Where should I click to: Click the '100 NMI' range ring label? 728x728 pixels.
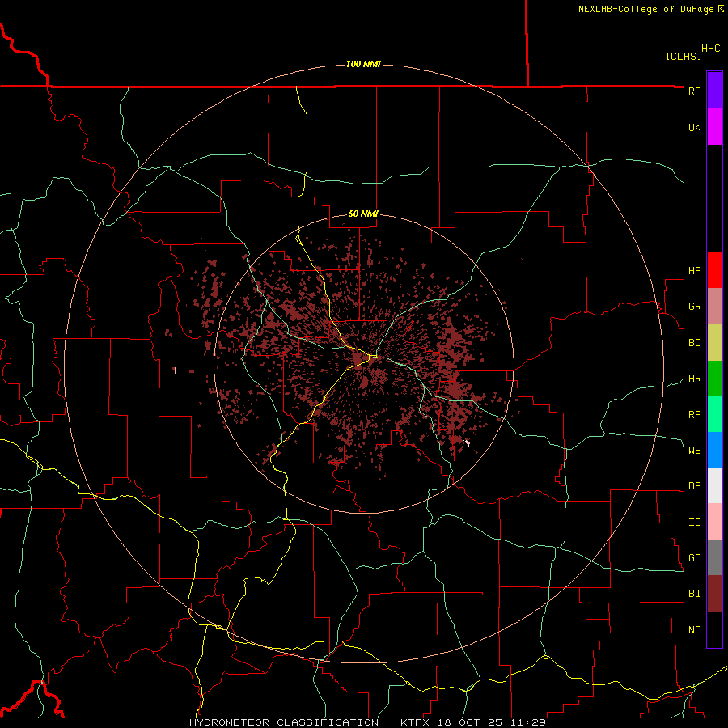click(x=363, y=64)
